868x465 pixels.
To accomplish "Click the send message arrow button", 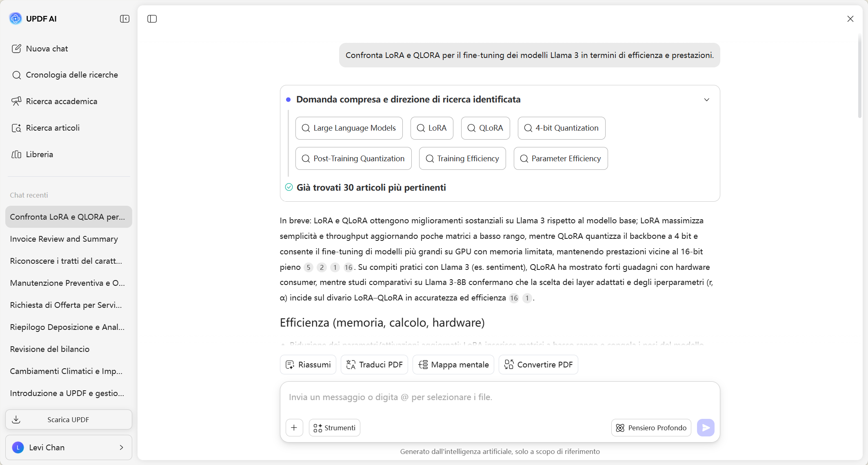I will pos(706,428).
